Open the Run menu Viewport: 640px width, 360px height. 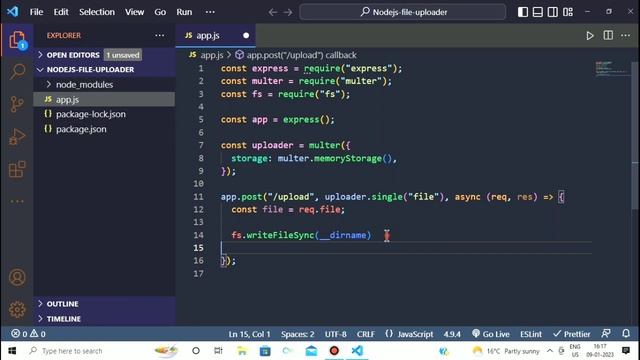184,12
